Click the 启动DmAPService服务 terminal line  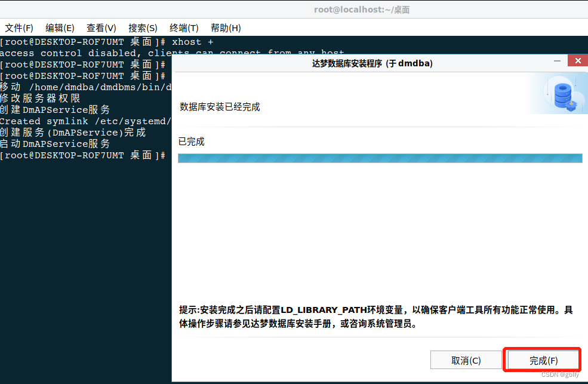(x=55, y=144)
